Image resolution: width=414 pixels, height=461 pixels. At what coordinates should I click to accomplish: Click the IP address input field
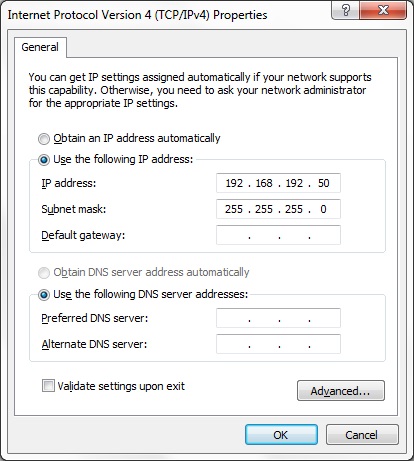pyautogui.click(x=278, y=183)
